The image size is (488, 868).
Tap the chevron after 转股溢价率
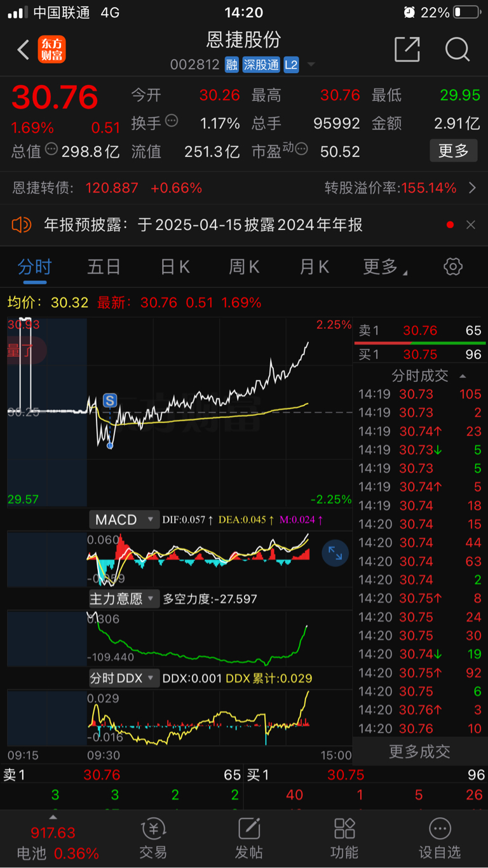pos(472,188)
